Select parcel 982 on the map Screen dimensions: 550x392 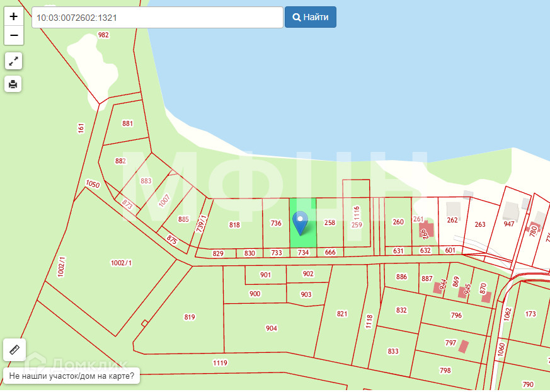(103, 35)
